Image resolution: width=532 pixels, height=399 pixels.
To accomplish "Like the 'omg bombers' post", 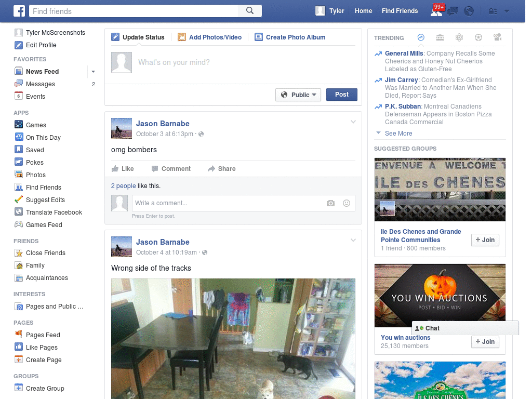I will pos(123,169).
